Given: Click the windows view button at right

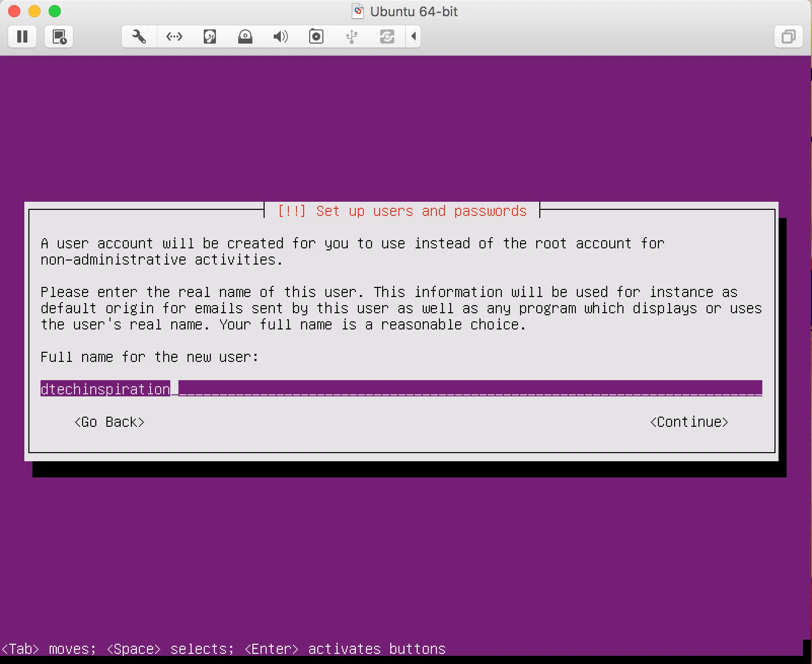Looking at the screenshot, I should (x=788, y=36).
